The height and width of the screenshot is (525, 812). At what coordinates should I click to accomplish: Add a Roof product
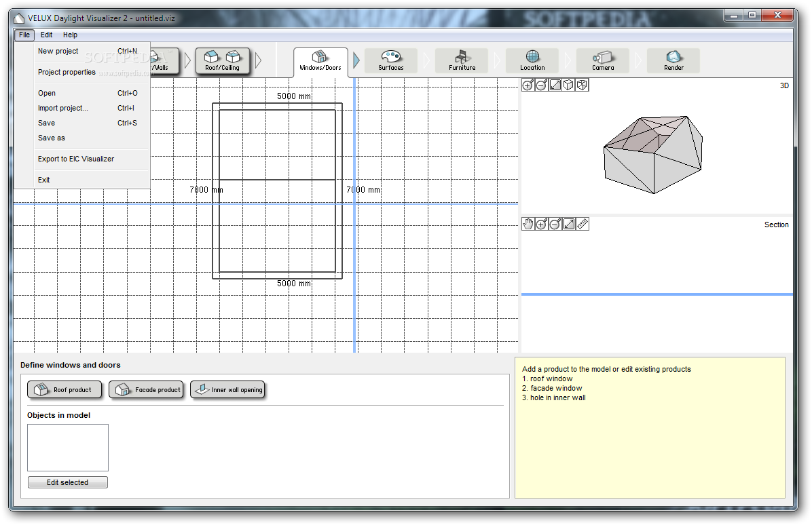pos(64,389)
